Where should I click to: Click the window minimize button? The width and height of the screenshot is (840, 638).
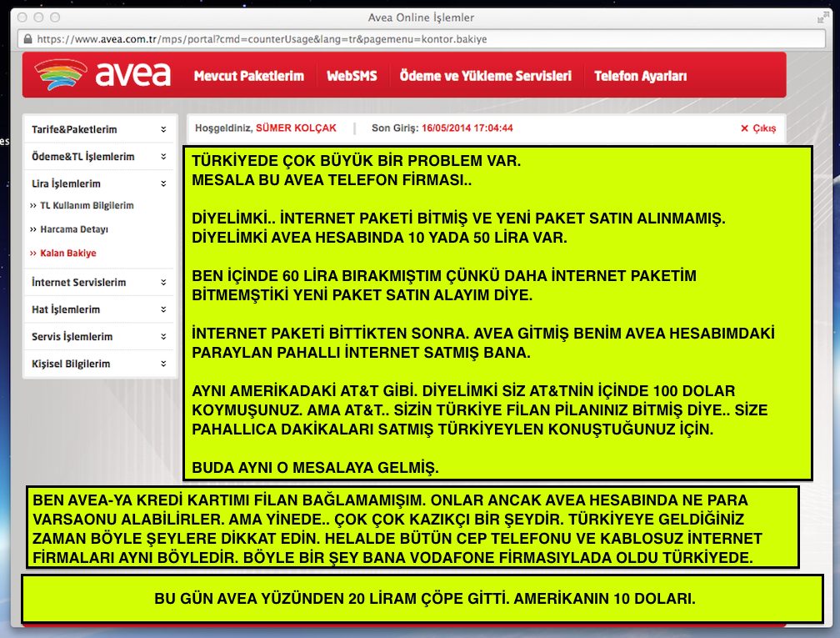(x=38, y=18)
